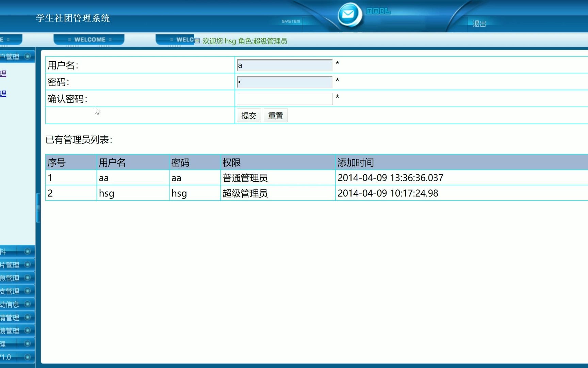The image size is (588, 368).
Task: Click the middle WELCOME tab
Action: click(89, 40)
